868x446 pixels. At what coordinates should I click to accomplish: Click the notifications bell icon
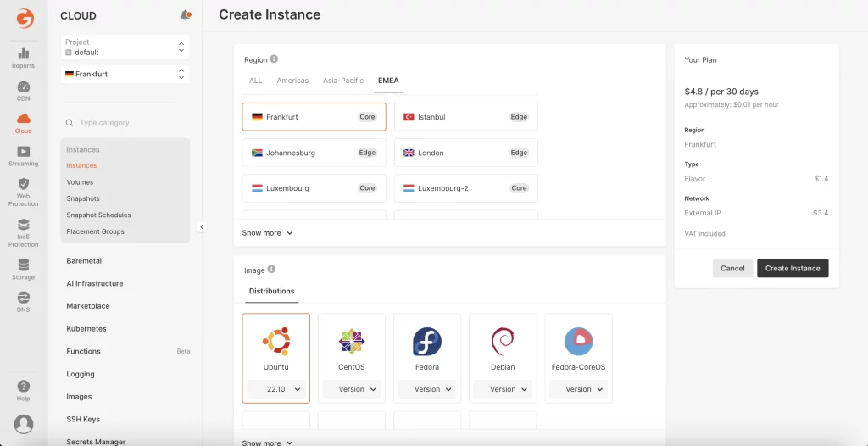coord(185,15)
